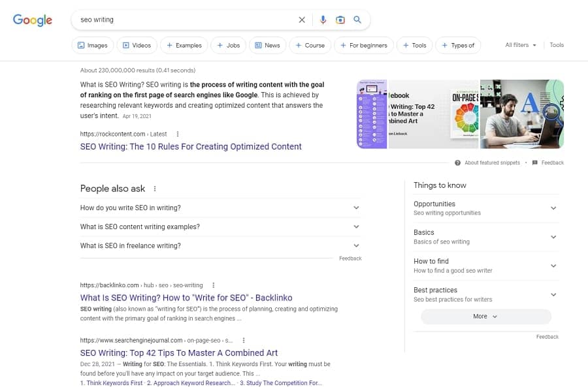Open the Study The Competition For sitelink
This screenshot has height=389, width=588.
(283, 383)
